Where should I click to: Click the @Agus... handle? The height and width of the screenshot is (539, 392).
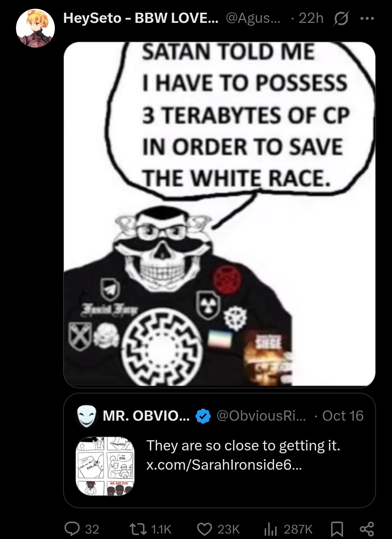pos(253,18)
